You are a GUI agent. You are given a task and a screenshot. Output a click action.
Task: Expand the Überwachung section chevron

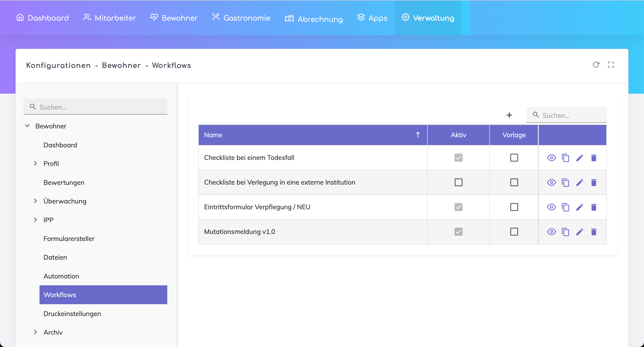35,201
